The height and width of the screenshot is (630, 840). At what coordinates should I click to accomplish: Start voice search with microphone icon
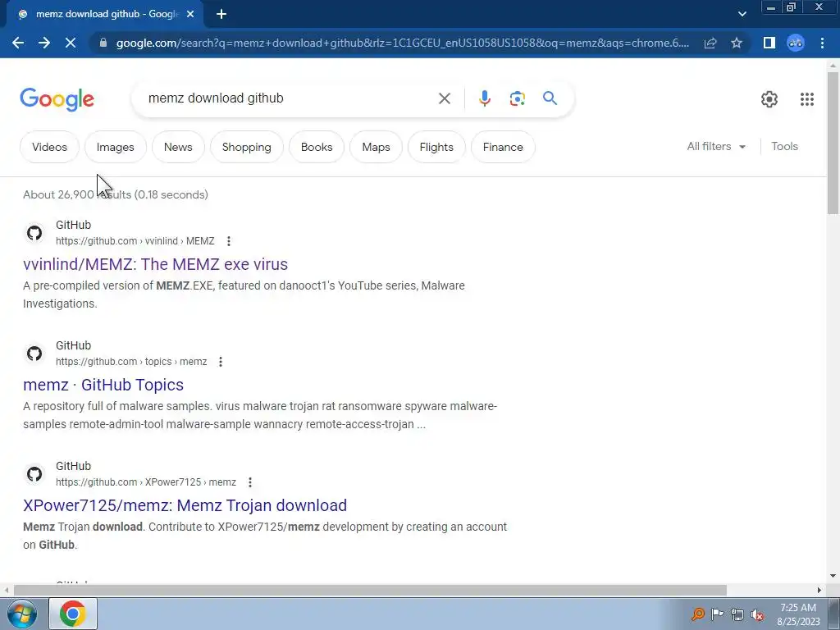click(x=484, y=98)
